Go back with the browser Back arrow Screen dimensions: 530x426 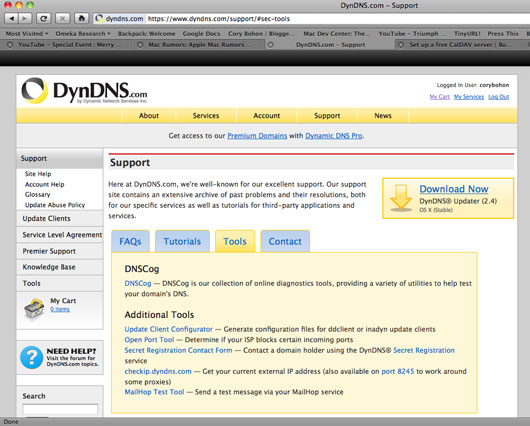tap(11, 18)
